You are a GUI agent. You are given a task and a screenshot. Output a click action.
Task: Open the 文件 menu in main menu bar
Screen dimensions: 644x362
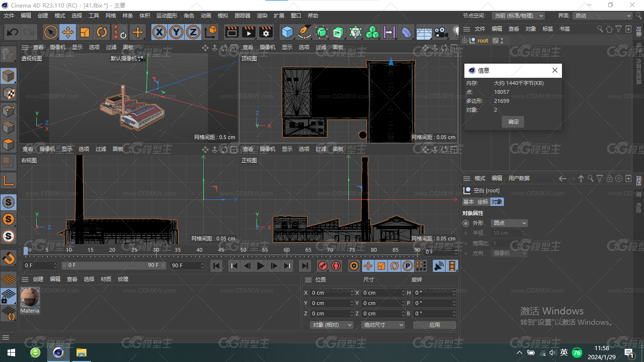tap(9, 16)
